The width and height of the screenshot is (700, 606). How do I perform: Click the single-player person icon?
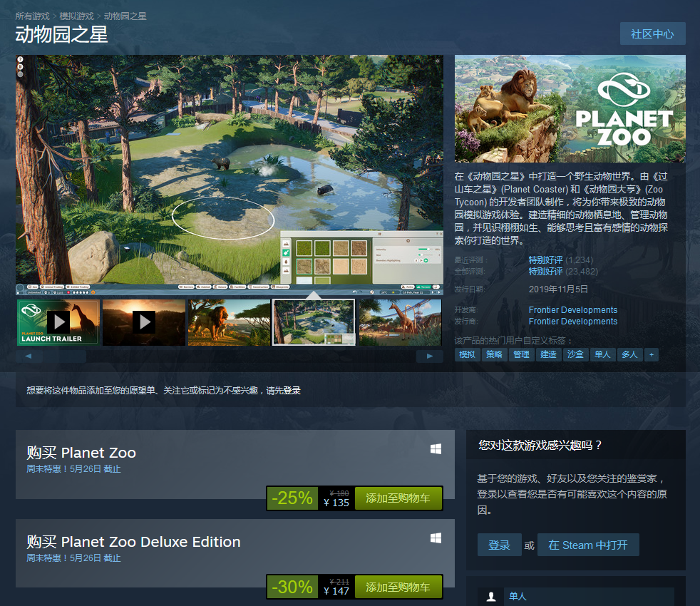point(491,596)
